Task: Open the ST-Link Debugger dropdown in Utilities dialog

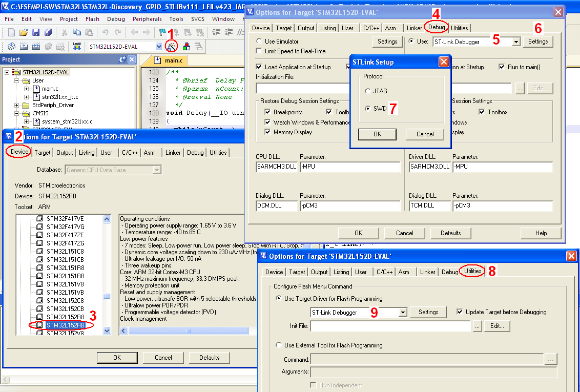Action: pyautogui.click(x=403, y=312)
